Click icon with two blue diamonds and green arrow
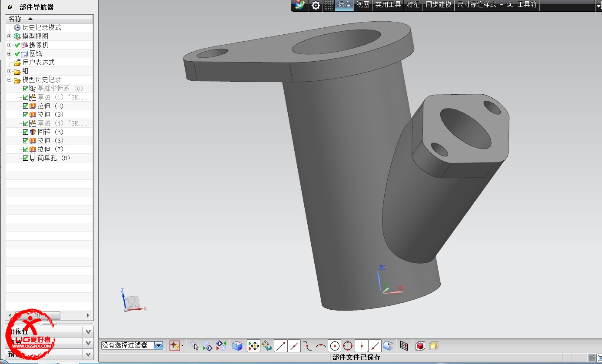This screenshot has height=364, width=602. pos(208,346)
